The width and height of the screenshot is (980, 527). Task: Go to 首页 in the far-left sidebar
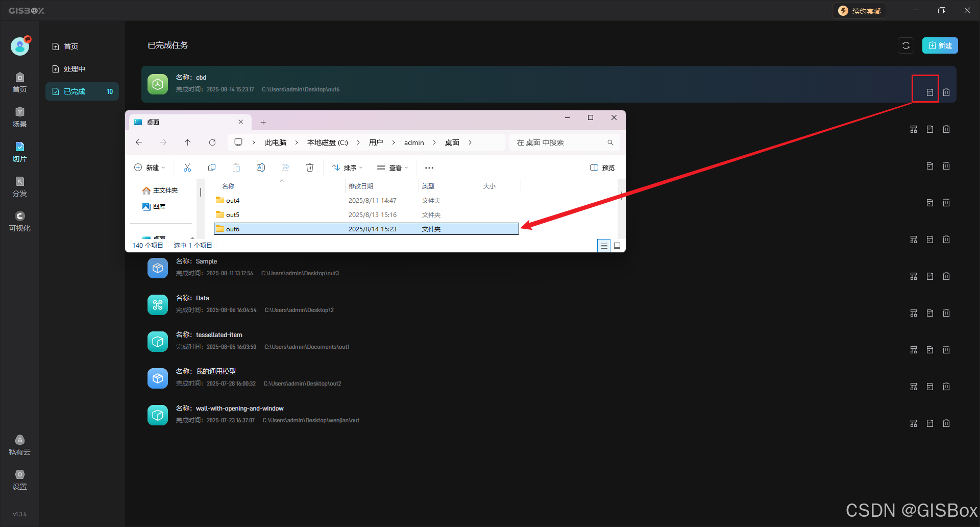[20, 82]
